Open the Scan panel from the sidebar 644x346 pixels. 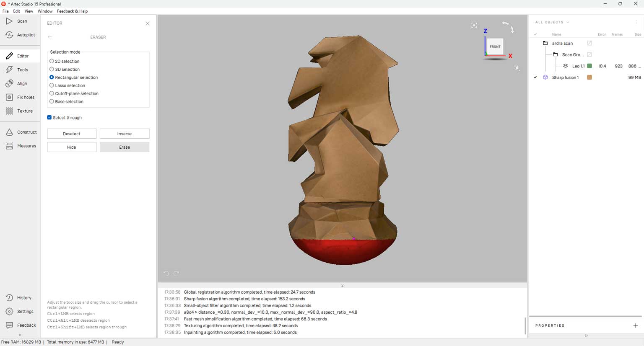17,21
